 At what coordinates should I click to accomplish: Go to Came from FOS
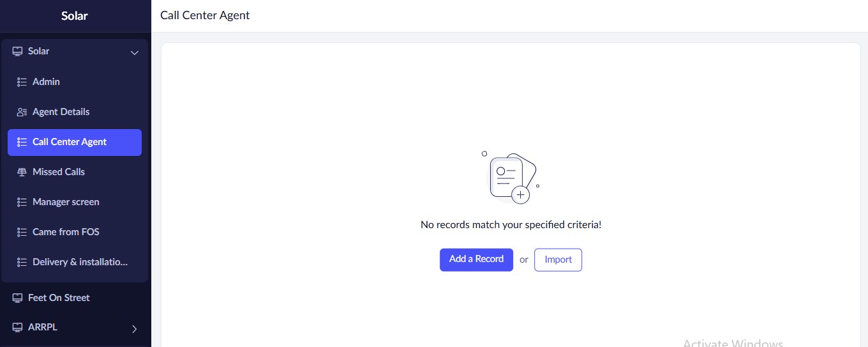point(66,232)
